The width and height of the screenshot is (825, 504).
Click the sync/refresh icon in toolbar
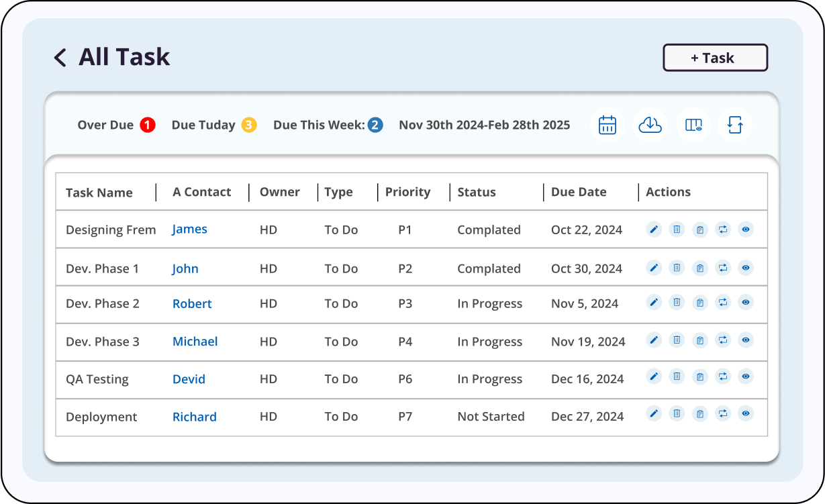(x=735, y=125)
